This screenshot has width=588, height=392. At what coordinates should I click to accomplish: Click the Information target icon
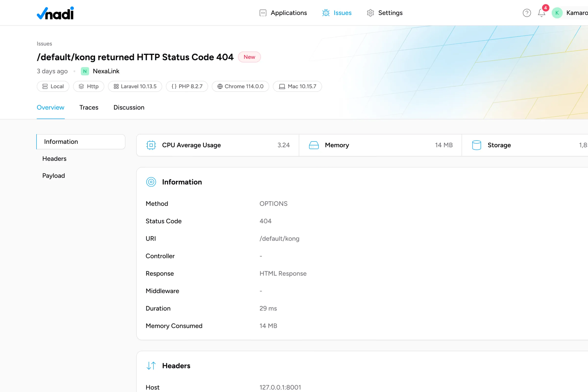pyautogui.click(x=151, y=182)
